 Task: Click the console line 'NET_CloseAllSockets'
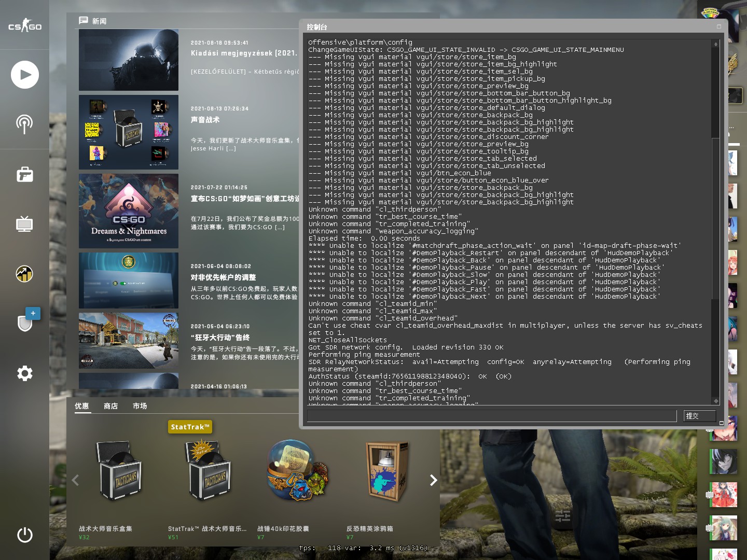coord(348,340)
